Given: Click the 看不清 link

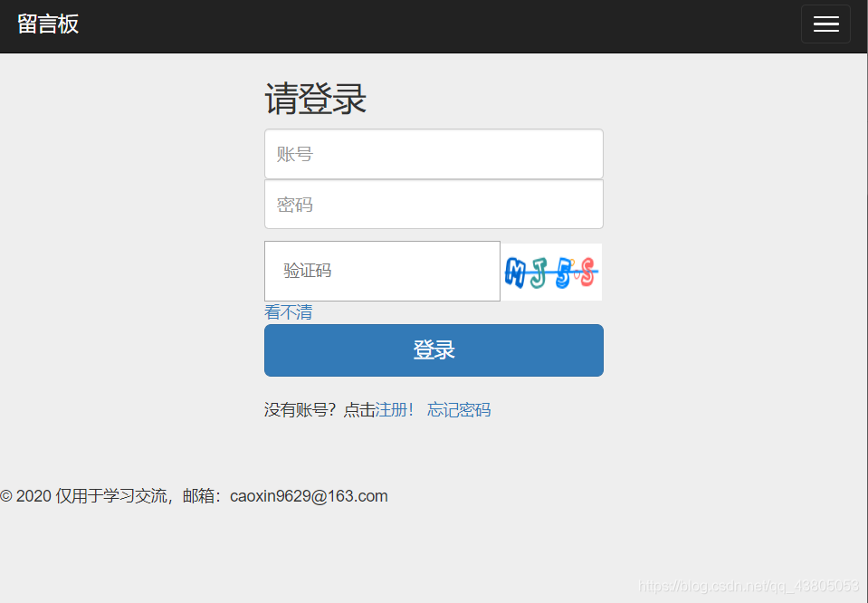Looking at the screenshot, I should (x=288, y=312).
